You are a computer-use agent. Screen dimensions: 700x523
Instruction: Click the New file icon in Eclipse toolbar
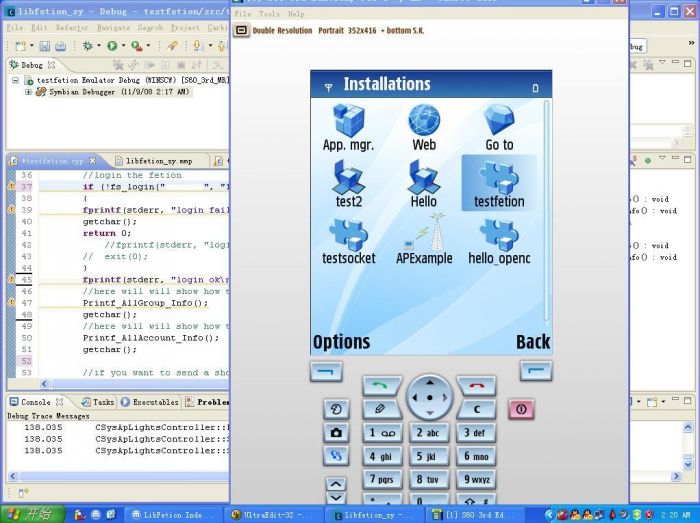[20, 46]
